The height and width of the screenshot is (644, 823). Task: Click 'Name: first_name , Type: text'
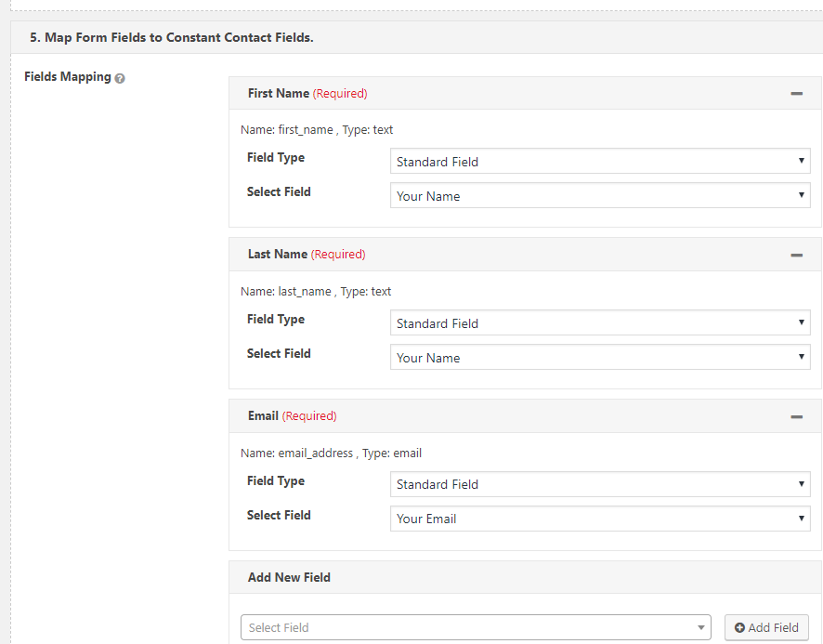click(x=317, y=130)
